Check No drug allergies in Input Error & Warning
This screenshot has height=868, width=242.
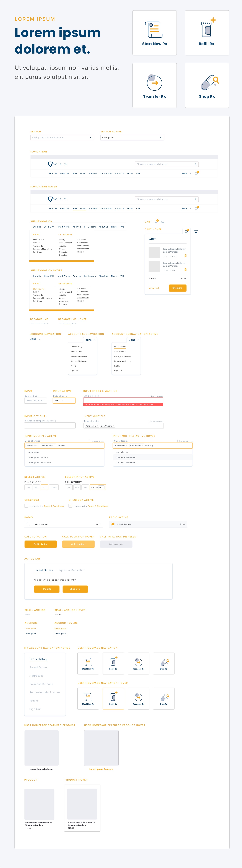[x=149, y=396]
